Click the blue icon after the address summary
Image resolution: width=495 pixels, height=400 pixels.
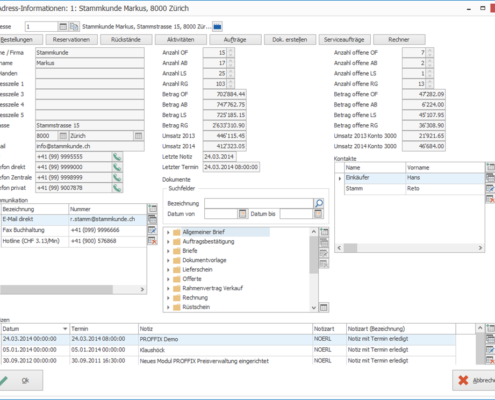pos(217,26)
